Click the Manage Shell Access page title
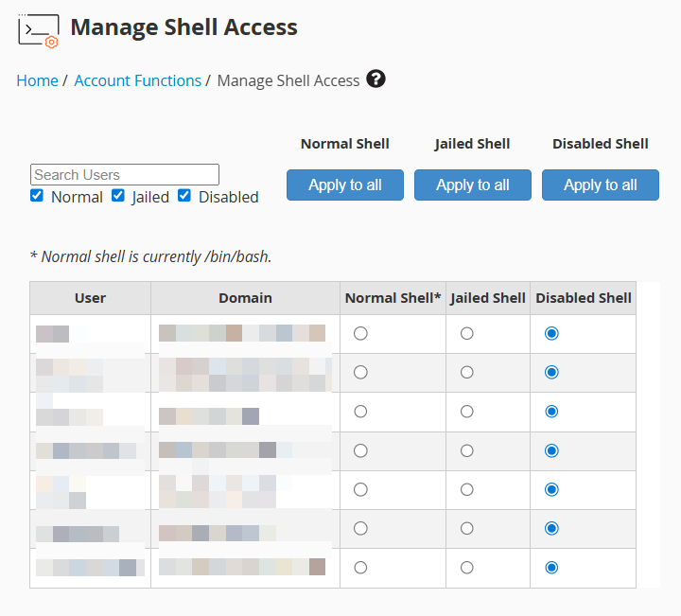 (x=183, y=26)
